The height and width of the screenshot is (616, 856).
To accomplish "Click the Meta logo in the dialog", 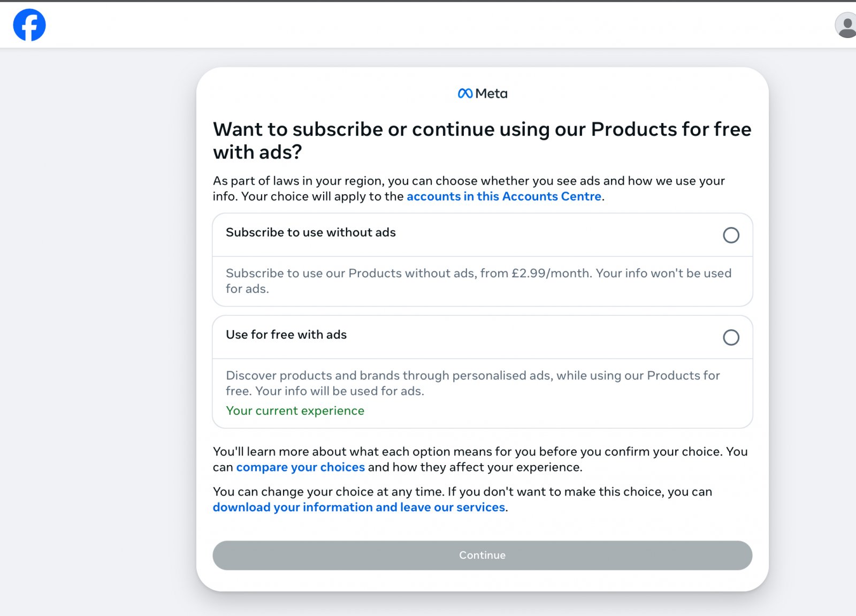I will coord(483,94).
